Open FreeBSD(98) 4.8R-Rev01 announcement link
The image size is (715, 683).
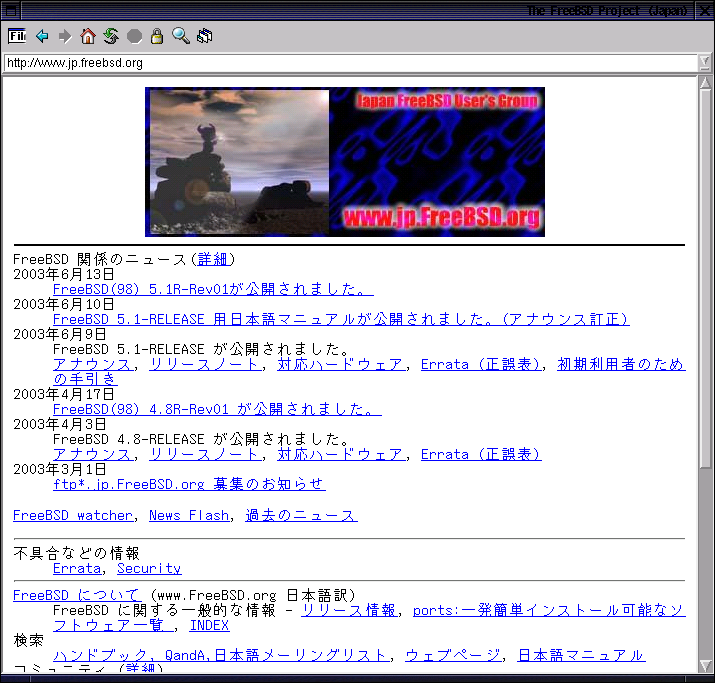pos(217,409)
